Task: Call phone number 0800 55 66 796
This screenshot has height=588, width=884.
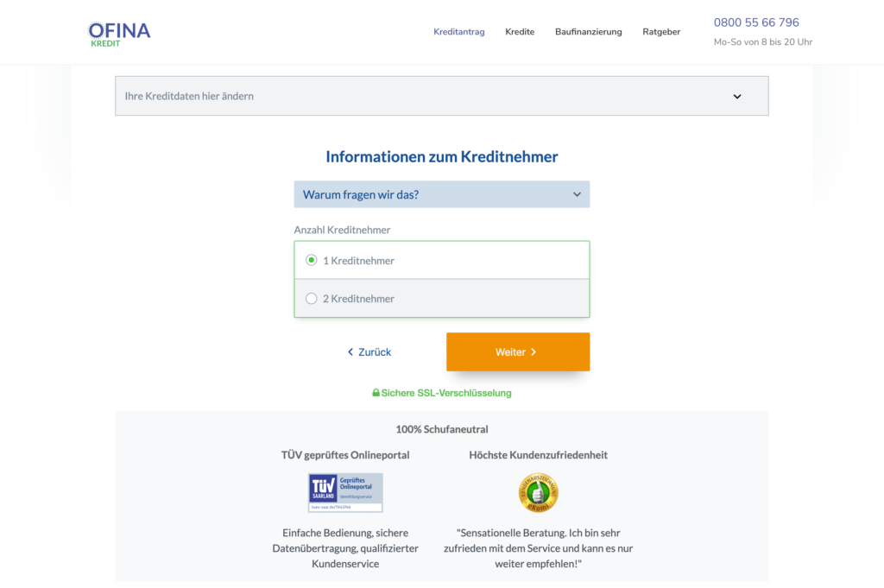Action: (x=756, y=22)
